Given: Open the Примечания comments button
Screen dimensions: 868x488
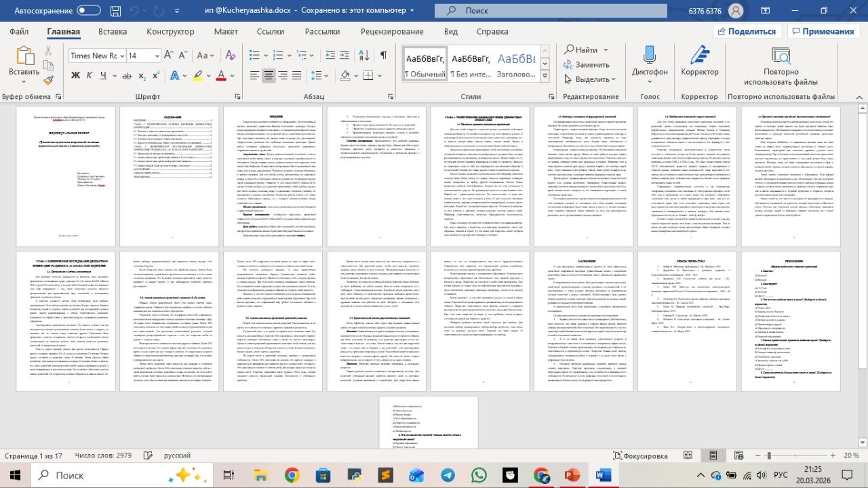Looking at the screenshot, I should (824, 31).
